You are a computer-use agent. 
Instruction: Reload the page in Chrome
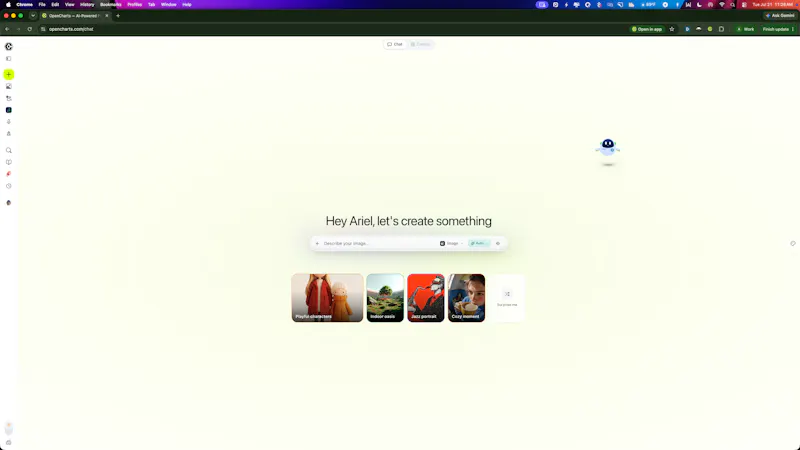pos(30,29)
